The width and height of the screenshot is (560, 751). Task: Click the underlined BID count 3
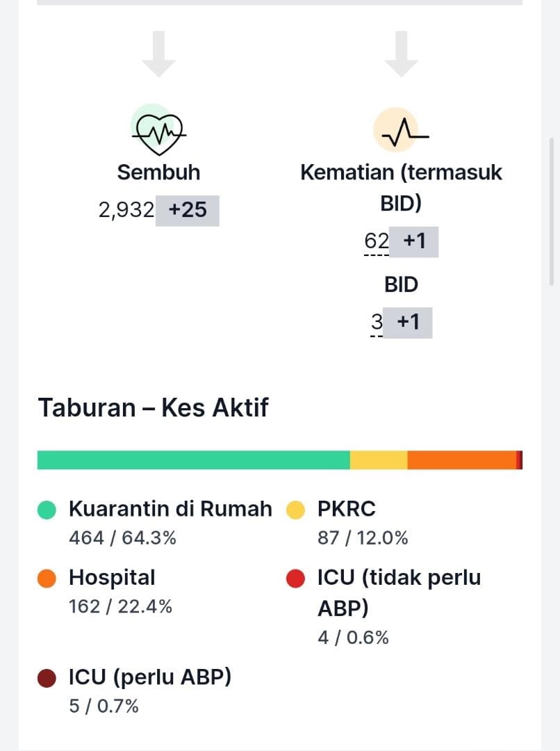[x=377, y=323]
